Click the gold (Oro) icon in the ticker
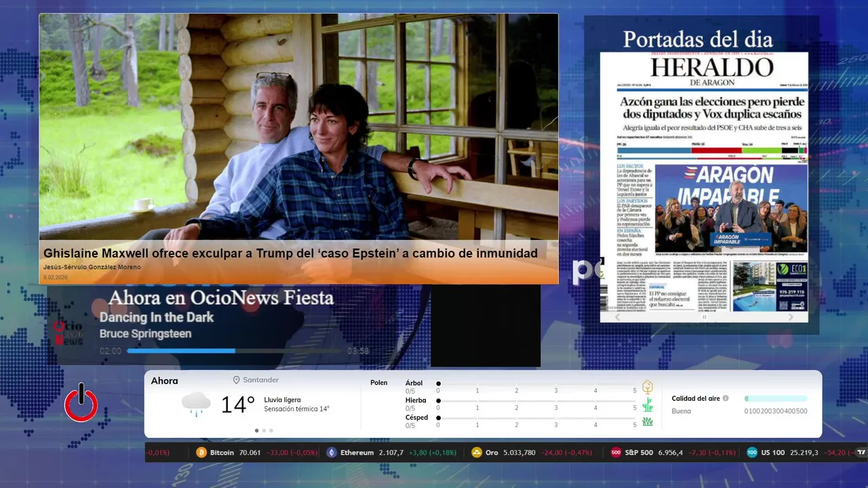The image size is (868, 488). 477,452
